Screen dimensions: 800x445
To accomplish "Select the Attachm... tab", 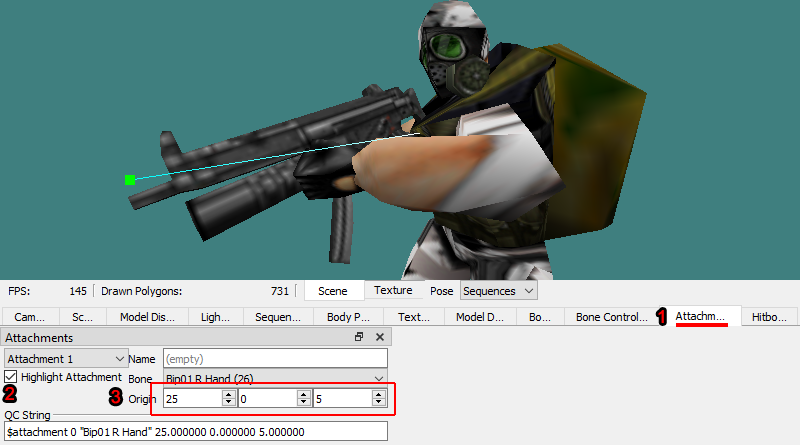I will pos(700,316).
